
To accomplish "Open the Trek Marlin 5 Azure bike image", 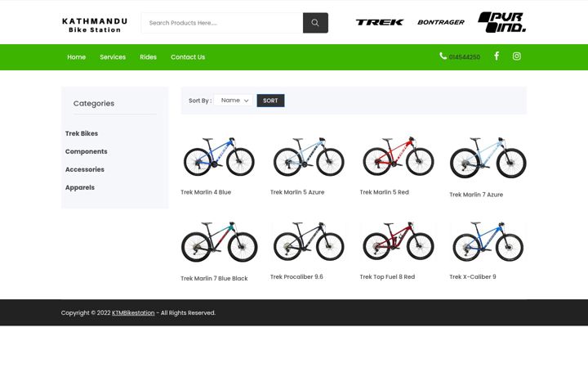I will [x=309, y=156].
